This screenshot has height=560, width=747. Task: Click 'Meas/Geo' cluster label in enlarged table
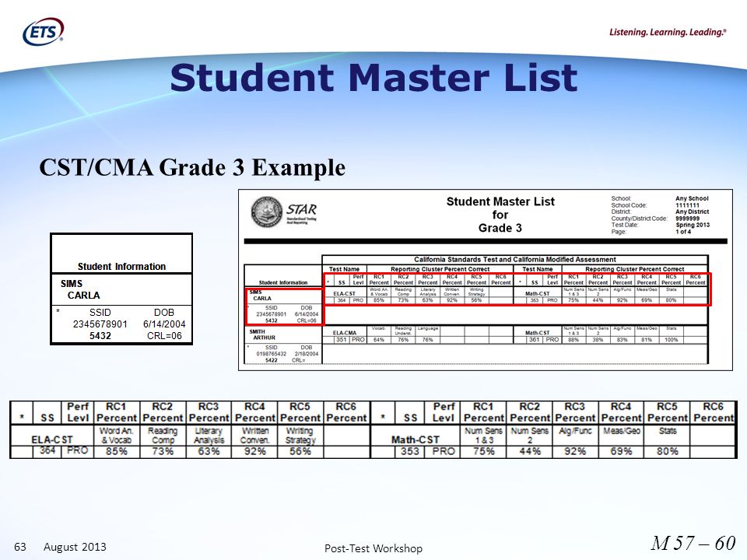[x=621, y=431]
